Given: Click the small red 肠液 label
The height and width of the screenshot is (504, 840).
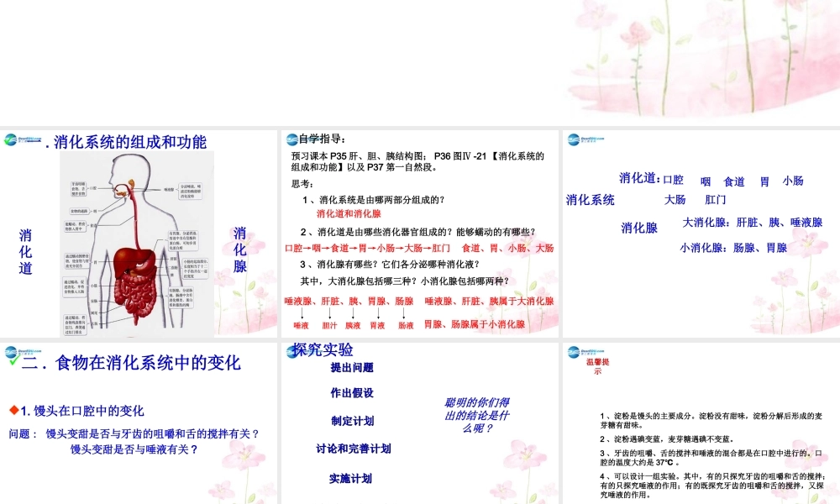Looking at the screenshot, I should (406, 326).
